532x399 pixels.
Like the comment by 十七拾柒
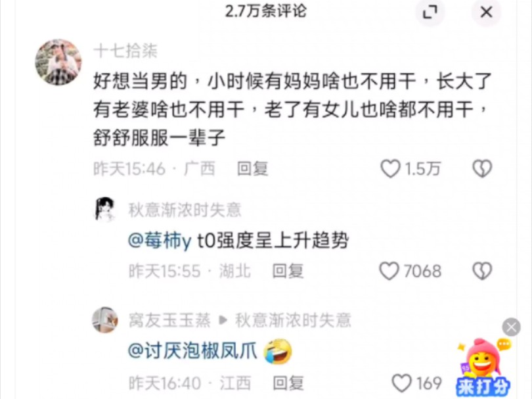390,169
